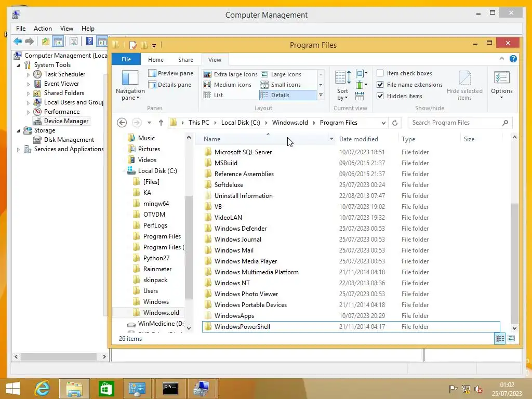
Task: Collapse System Tools node
Action: (x=18, y=65)
